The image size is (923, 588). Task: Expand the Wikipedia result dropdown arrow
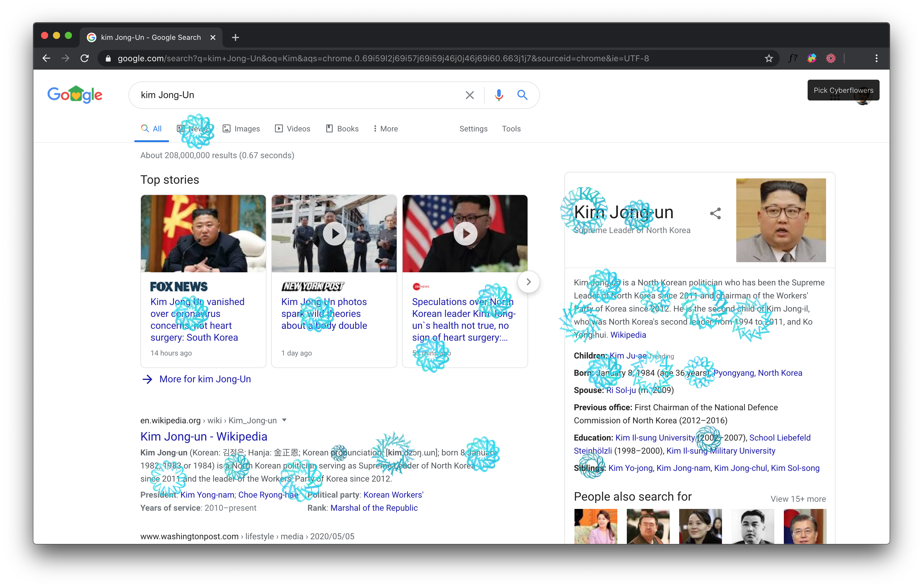[x=284, y=420]
